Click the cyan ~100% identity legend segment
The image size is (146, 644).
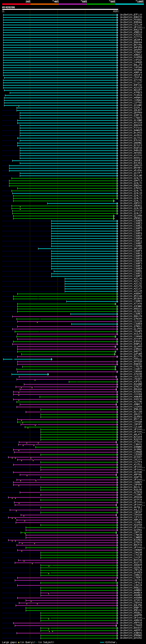(130, 4)
